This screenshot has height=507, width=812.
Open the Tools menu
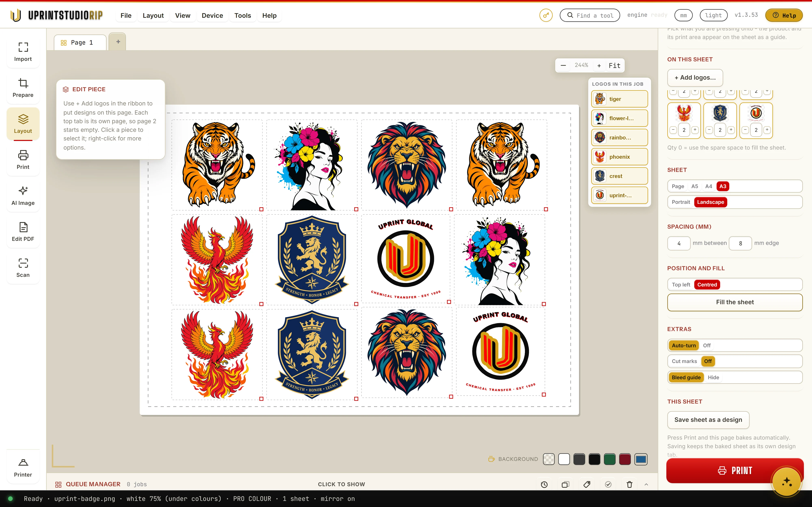point(243,15)
